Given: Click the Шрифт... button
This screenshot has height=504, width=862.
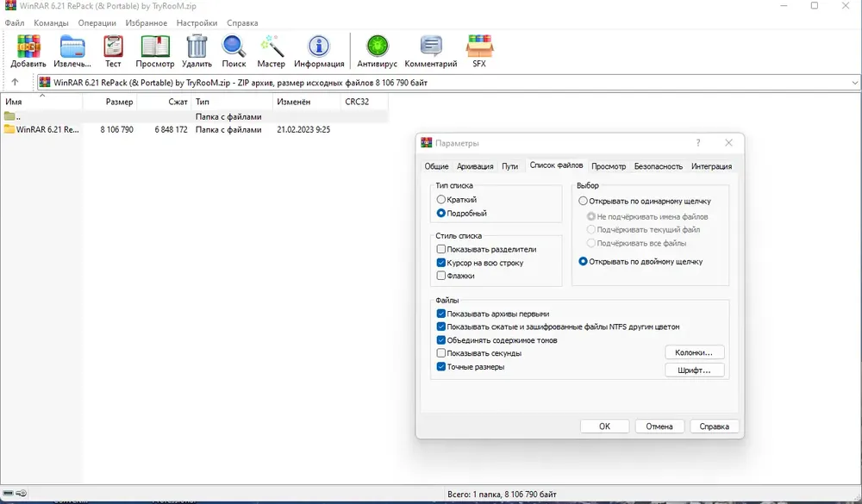Looking at the screenshot, I should [694, 370].
